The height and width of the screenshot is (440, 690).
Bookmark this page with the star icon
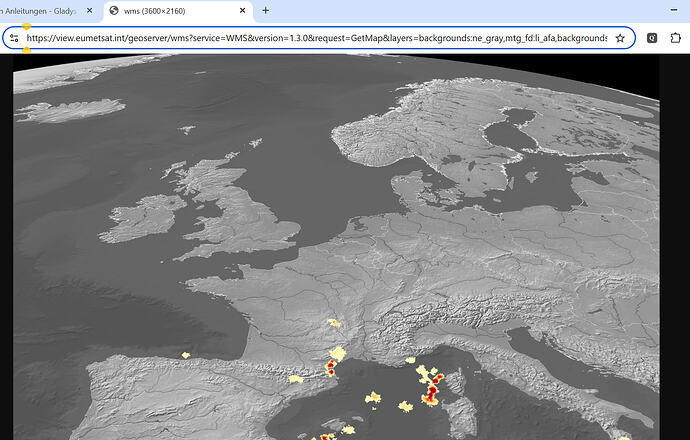click(620, 38)
